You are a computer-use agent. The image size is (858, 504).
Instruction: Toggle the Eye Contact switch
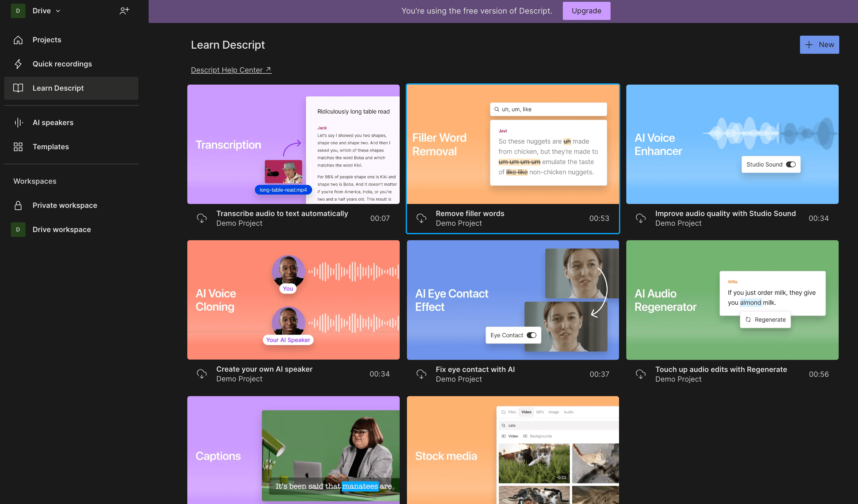click(531, 335)
